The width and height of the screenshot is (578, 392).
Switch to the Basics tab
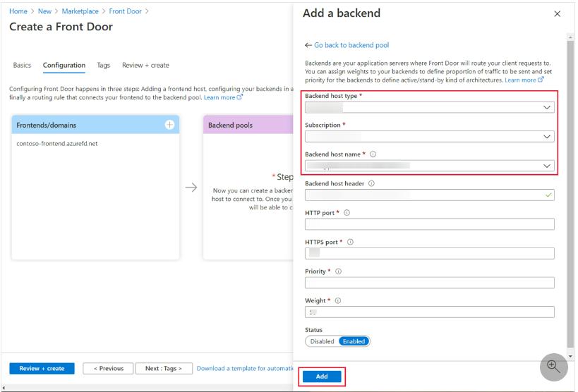pyautogui.click(x=22, y=66)
